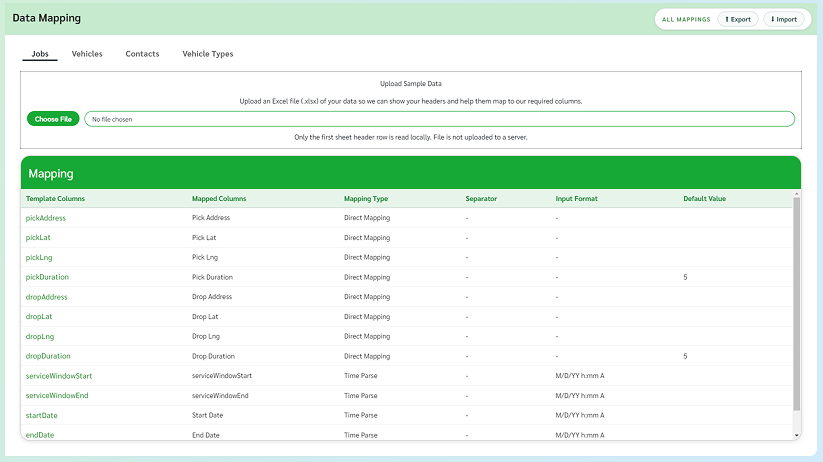Open the All Mappings link
Viewport: 823px width, 462px height.
click(x=686, y=19)
